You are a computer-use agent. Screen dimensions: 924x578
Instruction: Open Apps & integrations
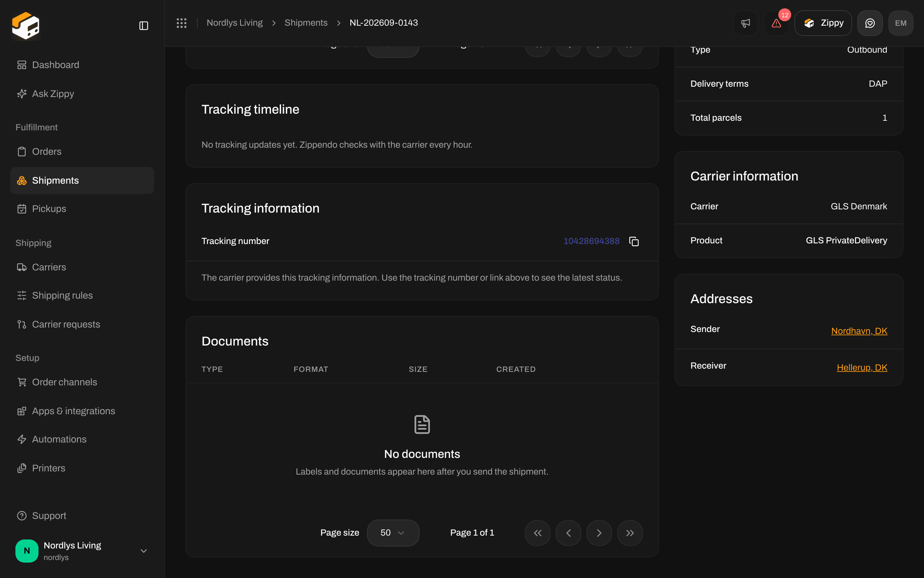pyautogui.click(x=82, y=411)
